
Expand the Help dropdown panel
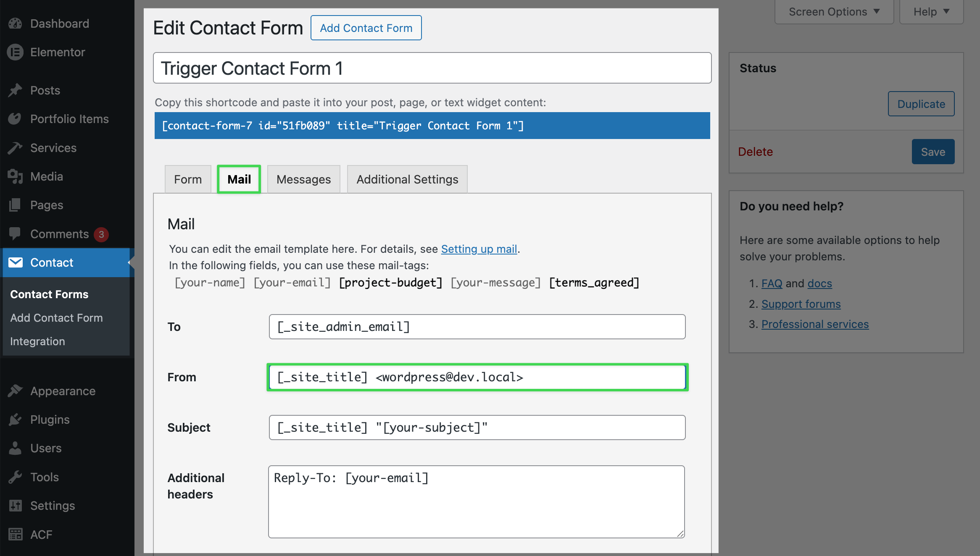[x=931, y=12]
